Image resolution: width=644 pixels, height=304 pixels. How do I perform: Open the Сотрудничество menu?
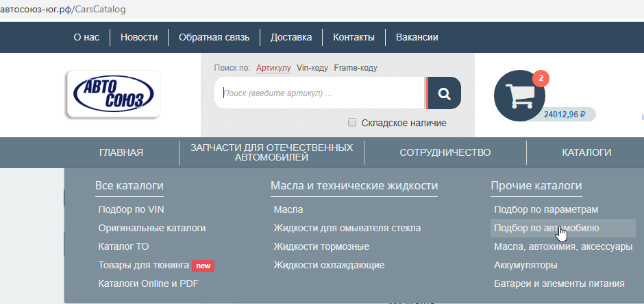pyautogui.click(x=445, y=152)
